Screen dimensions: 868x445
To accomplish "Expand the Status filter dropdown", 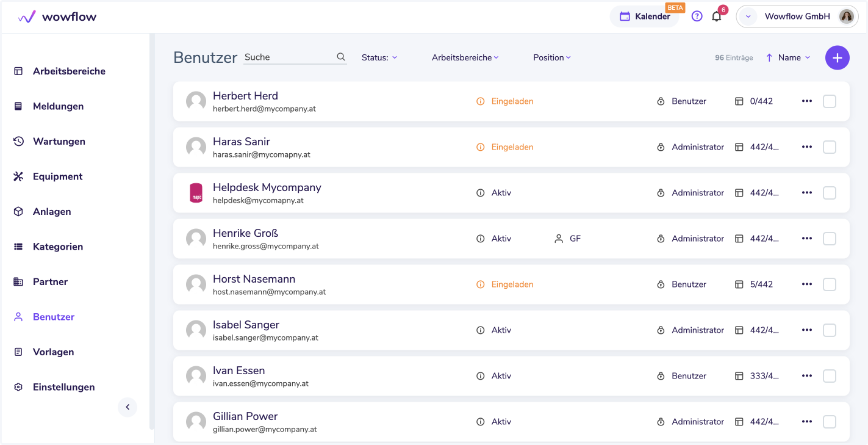I will point(379,57).
